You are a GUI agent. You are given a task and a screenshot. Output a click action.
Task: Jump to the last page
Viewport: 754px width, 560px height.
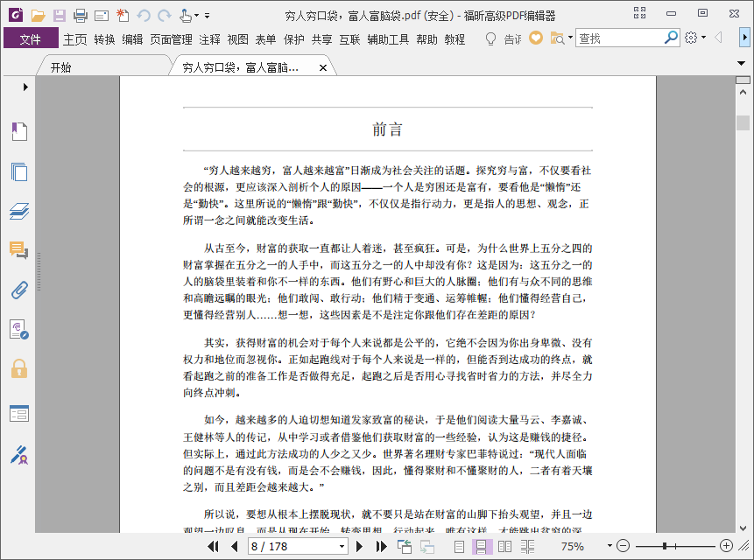pos(381,547)
